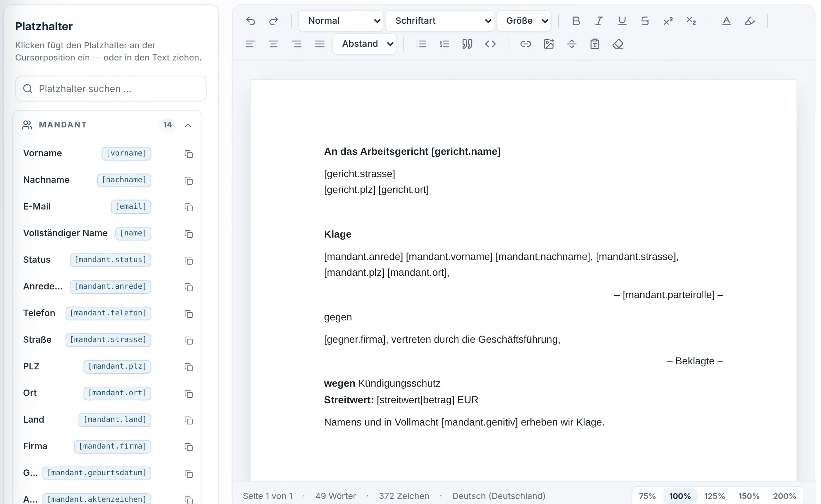Viewport: 821px width, 504px height.
Task: Open the highlight color tool
Action: tap(750, 21)
